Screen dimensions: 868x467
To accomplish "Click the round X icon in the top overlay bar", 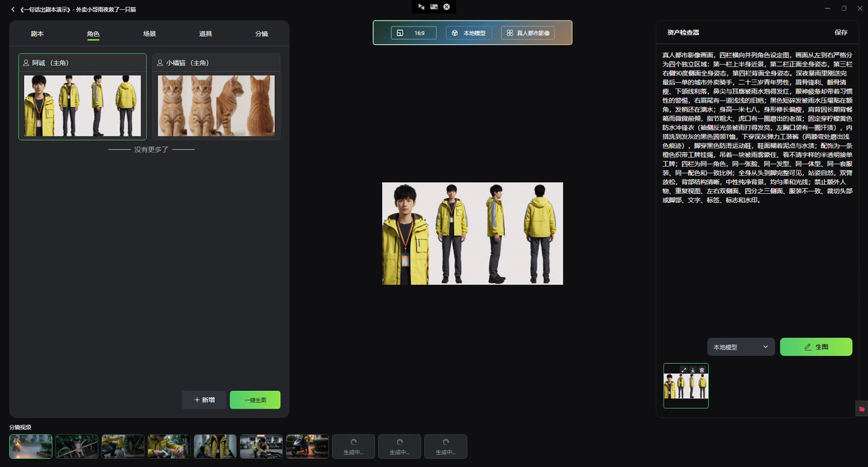I will coord(447,7).
